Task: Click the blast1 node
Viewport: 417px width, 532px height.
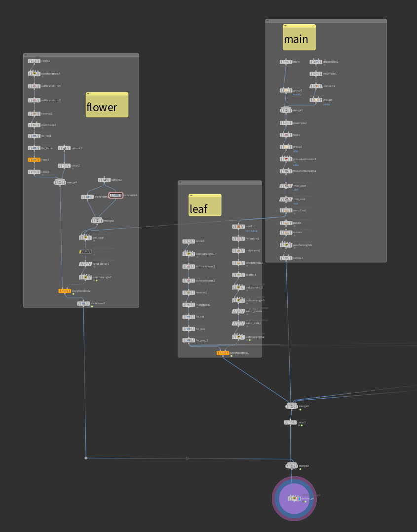Action: (238, 226)
